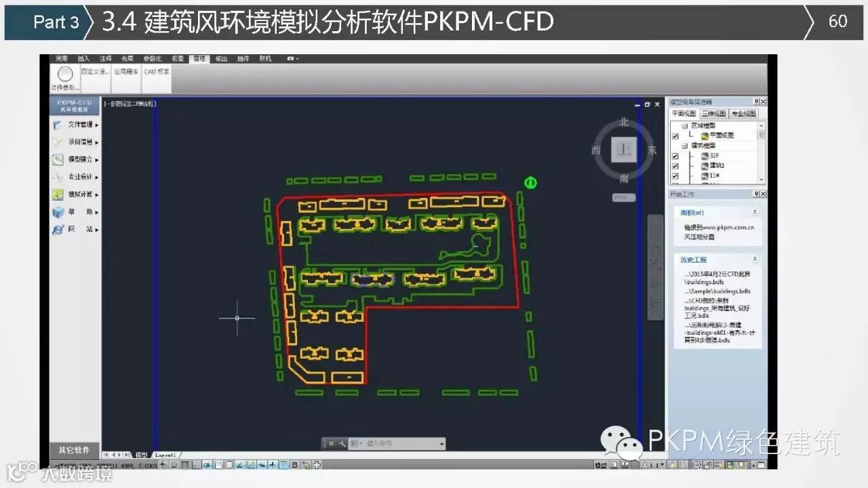This screenshot has width=868, height=488.
Task: Collapse the 区域模型 tree node
Action: (685, 126)
